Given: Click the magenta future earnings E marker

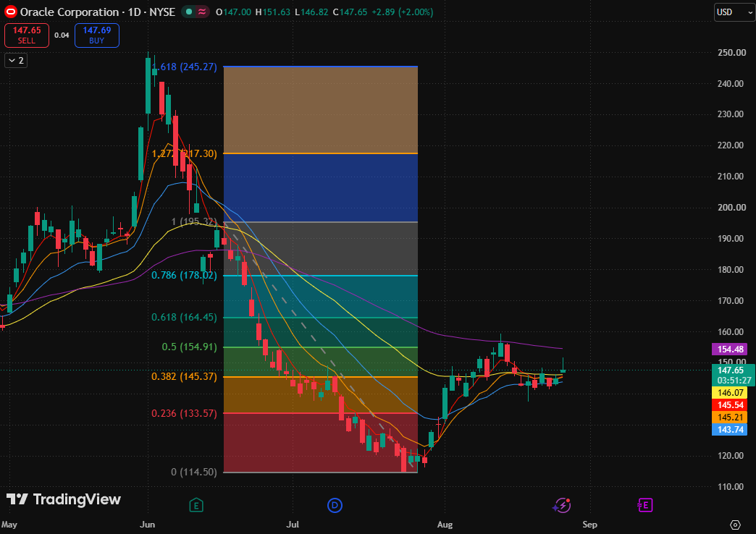Looking at the screenshot, I should (645, 505).
